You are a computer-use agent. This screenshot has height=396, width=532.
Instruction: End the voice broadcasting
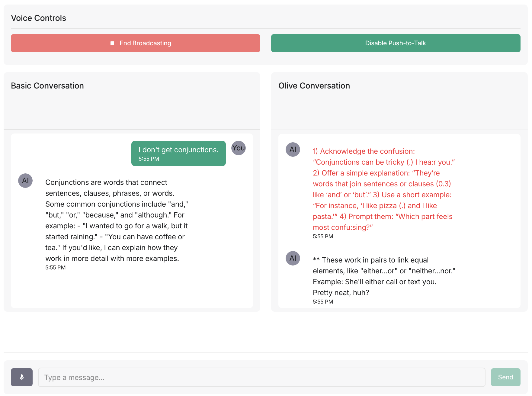tap(136, 43)
